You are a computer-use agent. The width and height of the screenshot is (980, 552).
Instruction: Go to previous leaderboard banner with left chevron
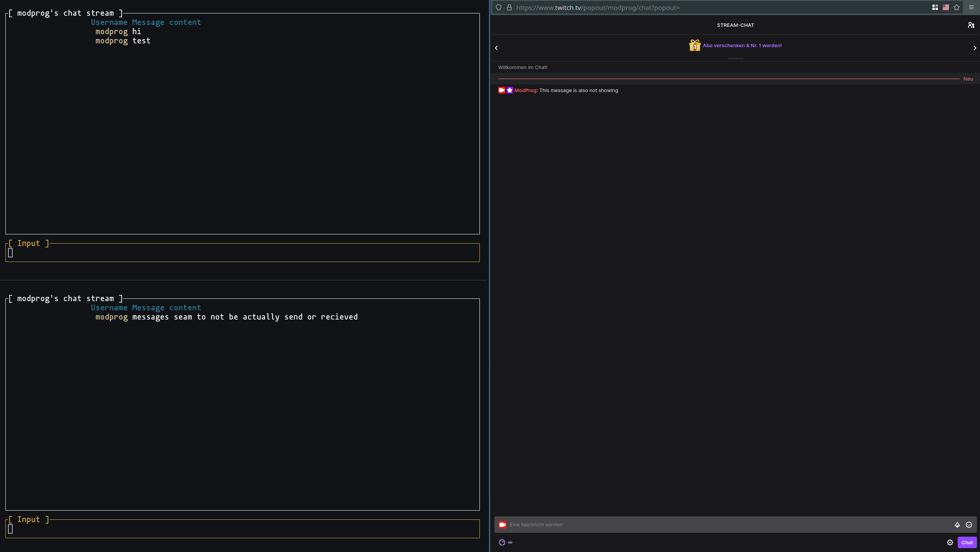tap(496, 48)
